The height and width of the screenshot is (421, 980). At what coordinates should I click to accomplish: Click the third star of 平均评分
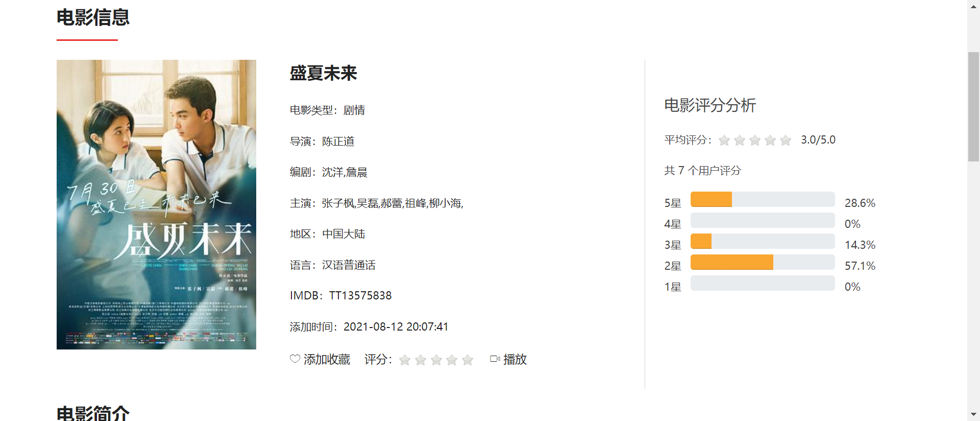tap(755, 140)
